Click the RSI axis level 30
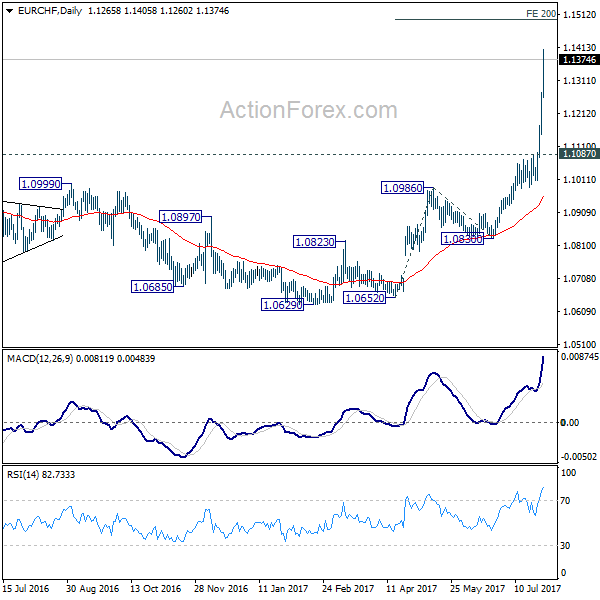The width and height of the screenshot is (600, 600). [x=565, y=545]
